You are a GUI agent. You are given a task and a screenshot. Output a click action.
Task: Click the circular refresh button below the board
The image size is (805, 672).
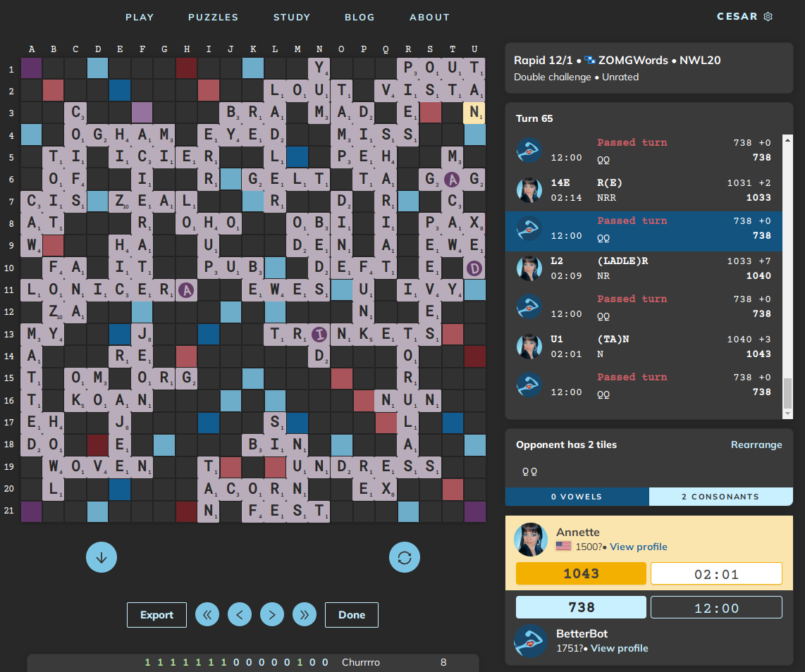tap(405, 557)
